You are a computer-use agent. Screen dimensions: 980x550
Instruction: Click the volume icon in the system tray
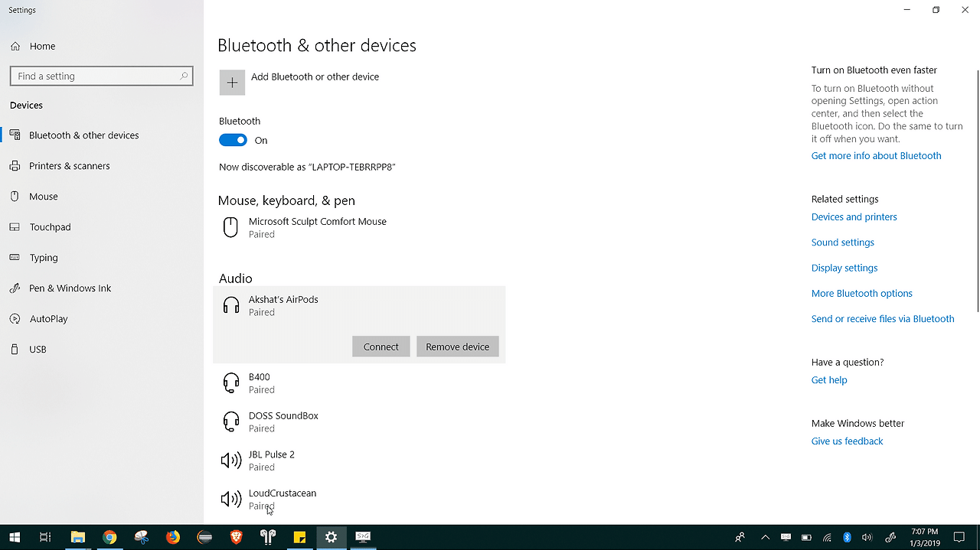[867, 537]
